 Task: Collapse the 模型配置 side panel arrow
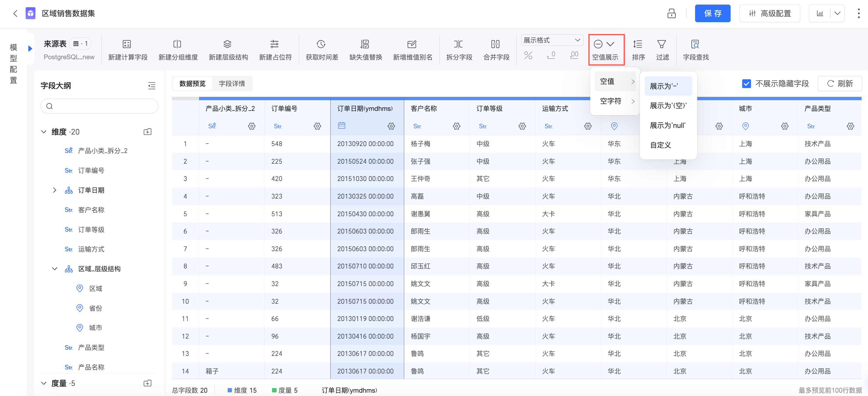(30, 49)
